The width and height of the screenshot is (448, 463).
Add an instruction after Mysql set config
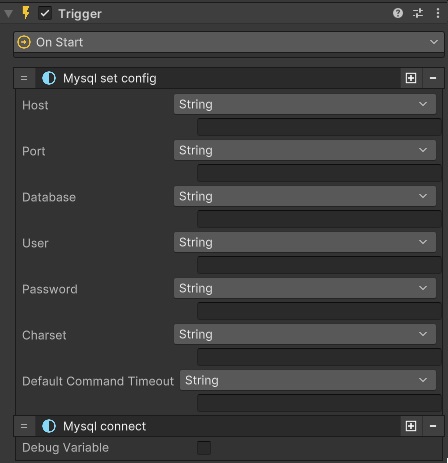click(411, 78)
